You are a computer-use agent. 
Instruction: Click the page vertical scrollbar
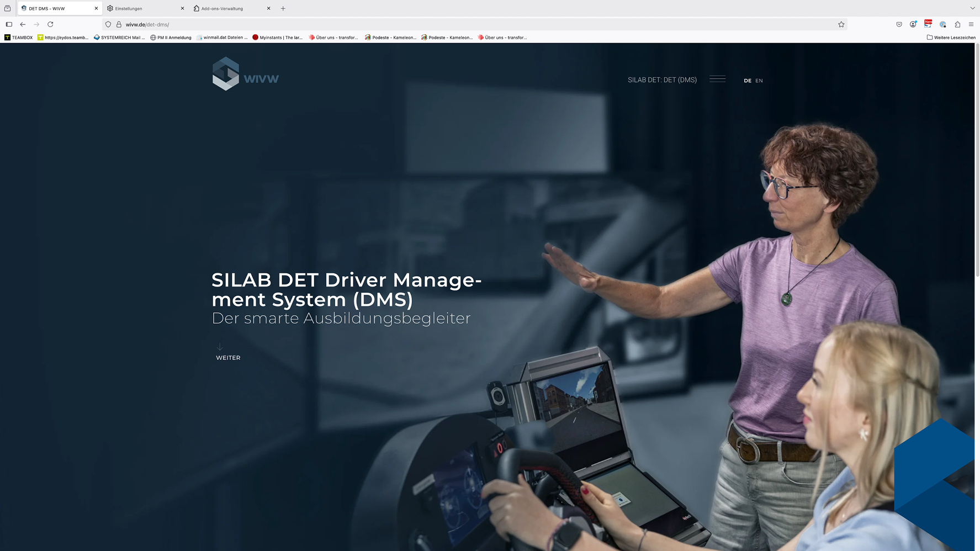click(977, 160)
